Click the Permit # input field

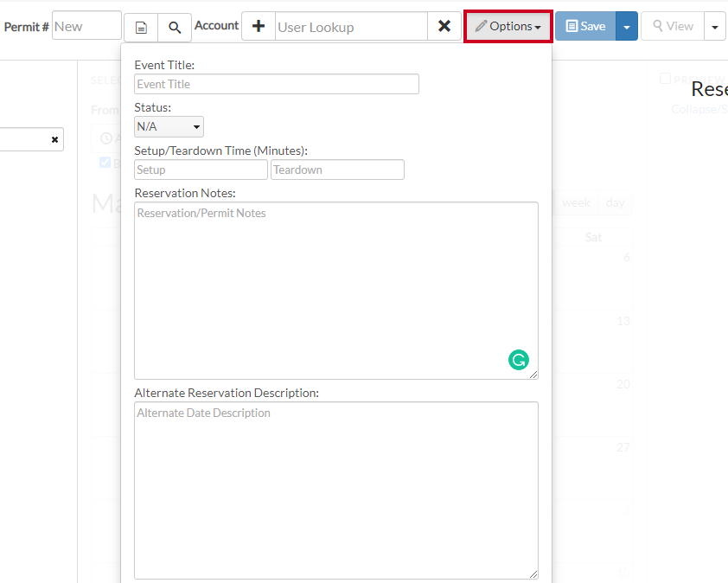(86, 26)
